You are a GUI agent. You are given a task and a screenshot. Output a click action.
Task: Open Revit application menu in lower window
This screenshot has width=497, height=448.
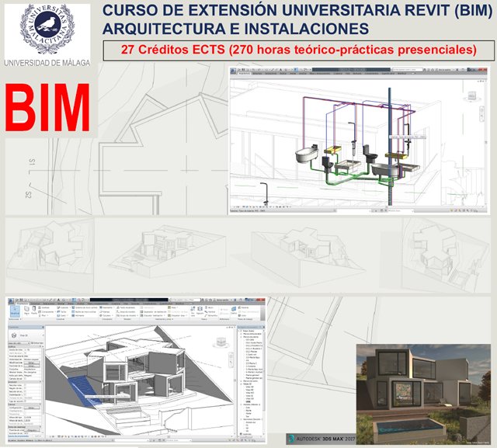[10, 301]
